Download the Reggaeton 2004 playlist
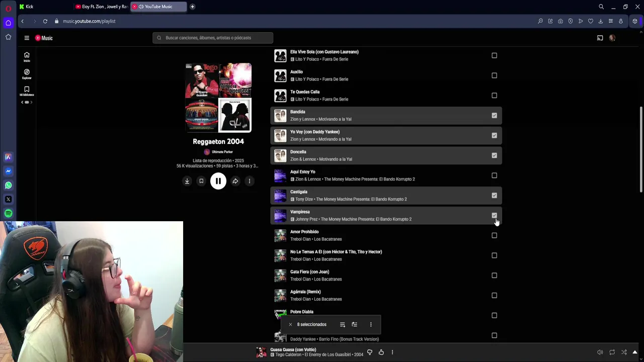 pos(187,181)
